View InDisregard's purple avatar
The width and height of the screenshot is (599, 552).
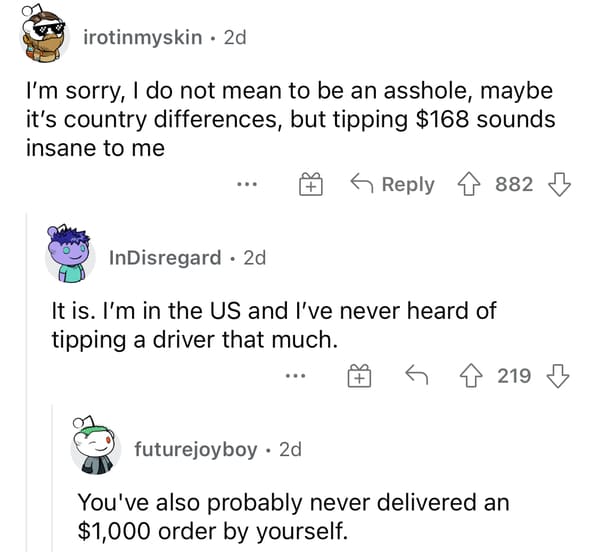click(70, 253)
